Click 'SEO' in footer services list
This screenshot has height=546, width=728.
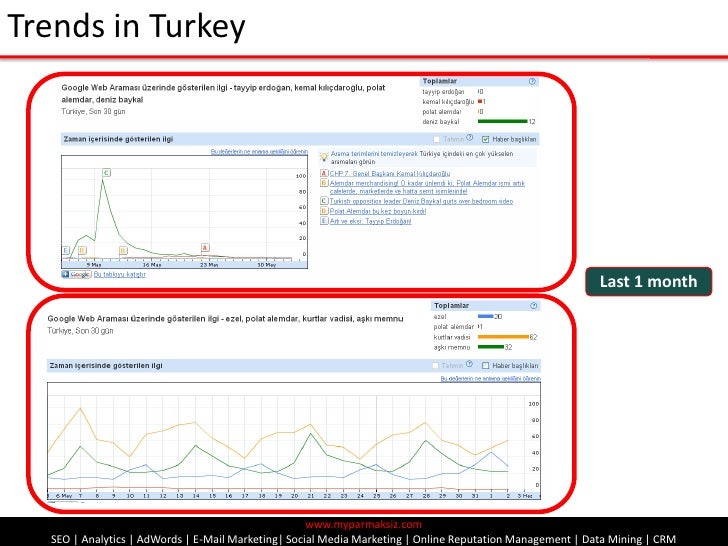click(60, 539)
